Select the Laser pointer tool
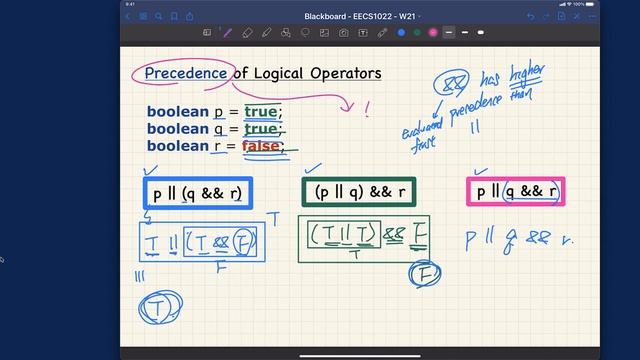640x360 pixels. [382, 33]
